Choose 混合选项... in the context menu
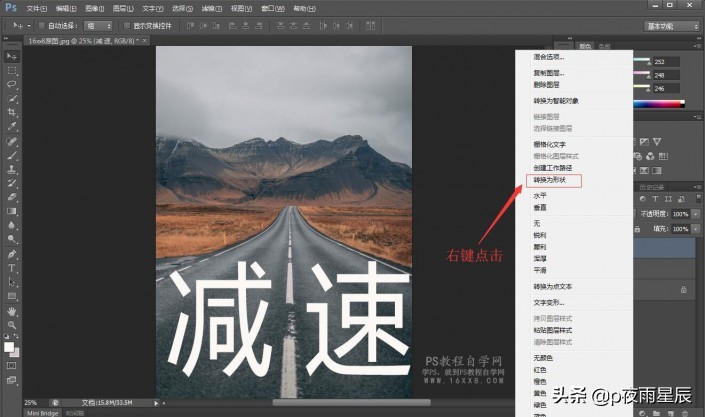 (x=549, y=57)
